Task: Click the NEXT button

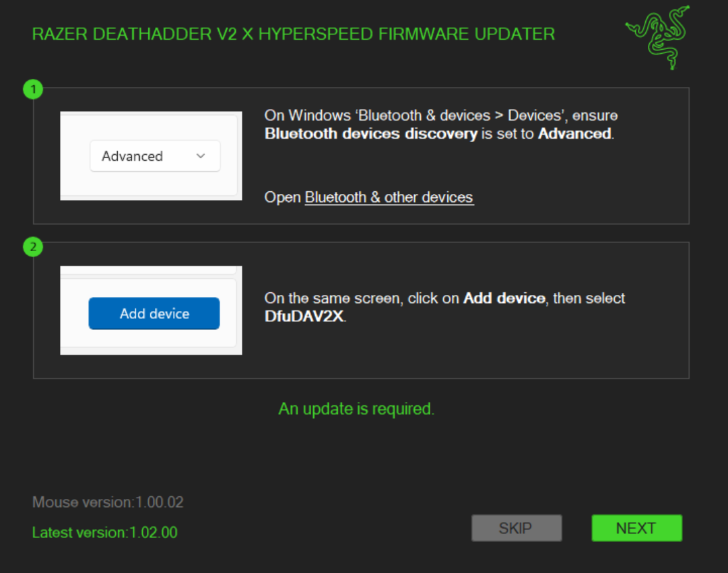Action: tap(636, 529)
